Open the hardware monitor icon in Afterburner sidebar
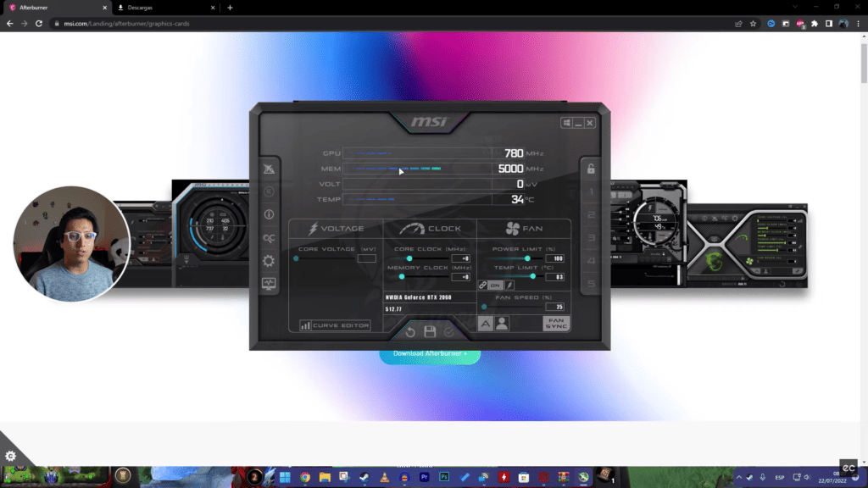868x488 pixels. (269, 283)
